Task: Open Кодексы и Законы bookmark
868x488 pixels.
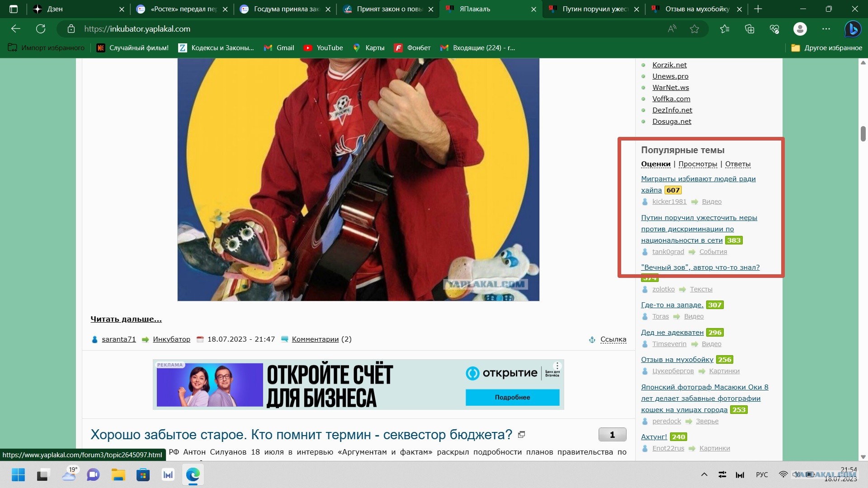Action: [216, 48]
